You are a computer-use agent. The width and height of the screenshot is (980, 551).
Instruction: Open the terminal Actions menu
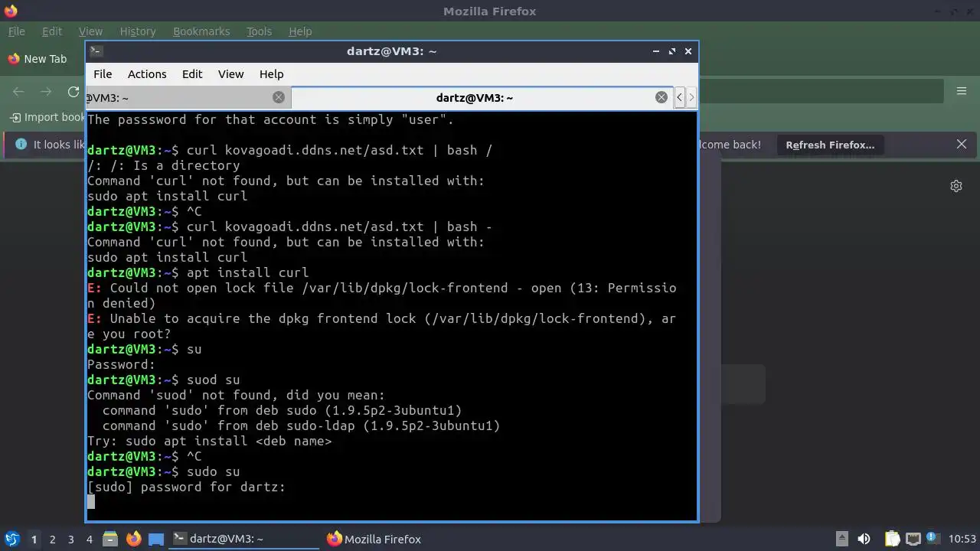[x=147, y=74]
